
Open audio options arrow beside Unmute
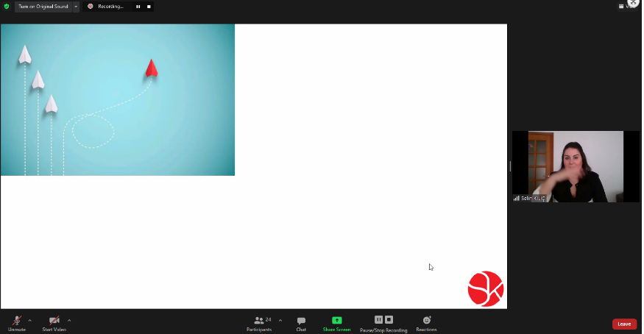[30, 320]
